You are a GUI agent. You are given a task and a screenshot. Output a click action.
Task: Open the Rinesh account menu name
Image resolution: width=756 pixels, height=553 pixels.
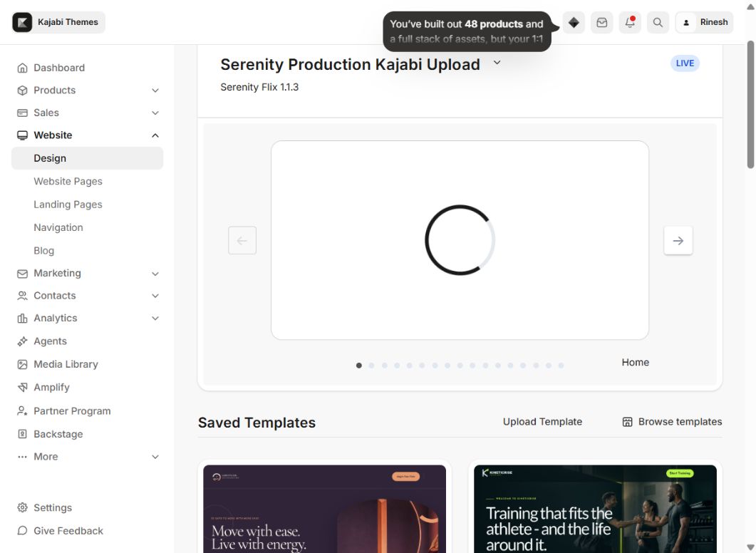(x=713, y=22)
